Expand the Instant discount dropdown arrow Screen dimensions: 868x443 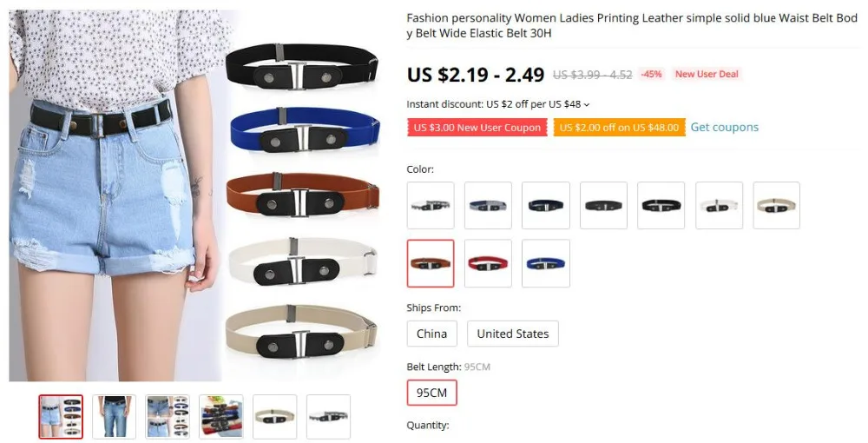pos(587,104)
